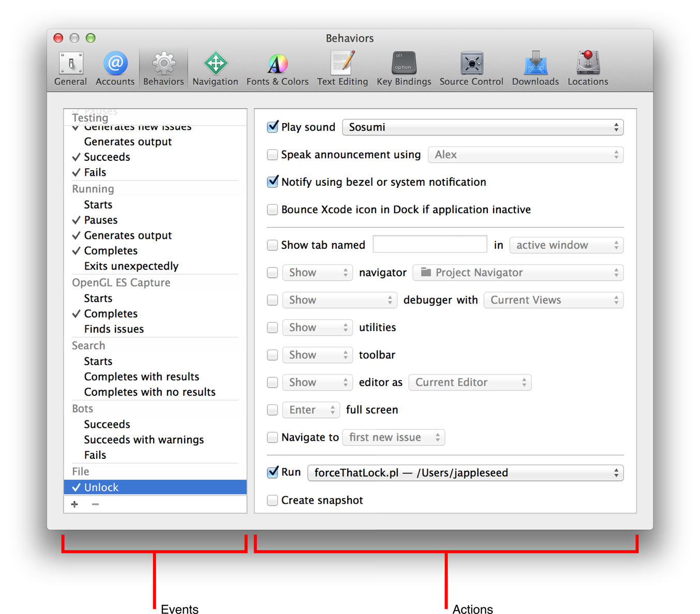The image size is (700, 614).
Task: Open the General preferences pane
Action: [71, 68]
